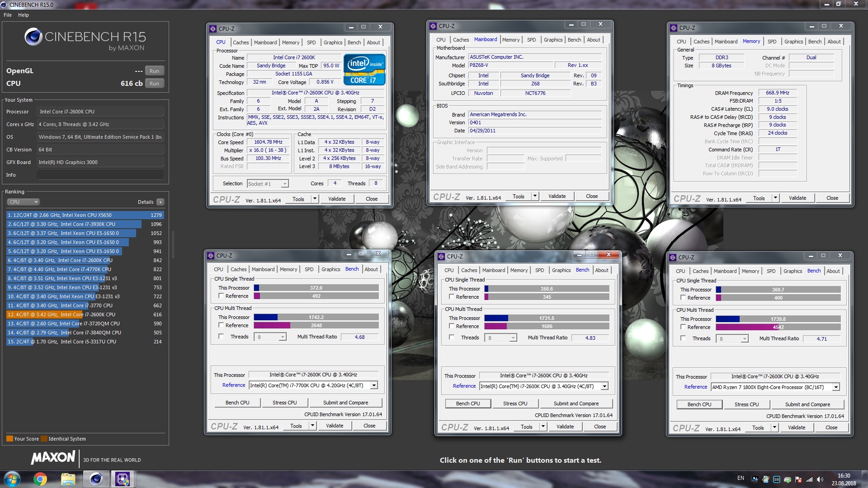
Task: Open Windows Explorer from taskbar
Action: pos(68,479)
